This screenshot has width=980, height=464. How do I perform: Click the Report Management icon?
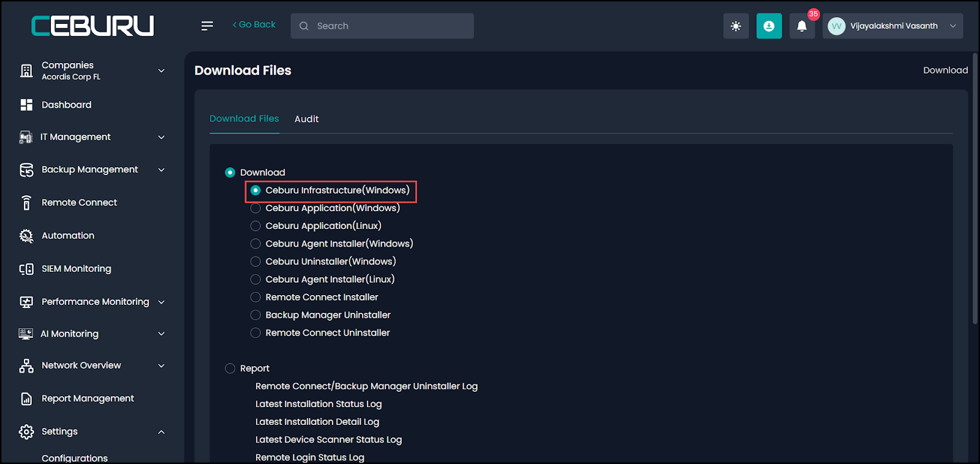click(x=26, y=399)
